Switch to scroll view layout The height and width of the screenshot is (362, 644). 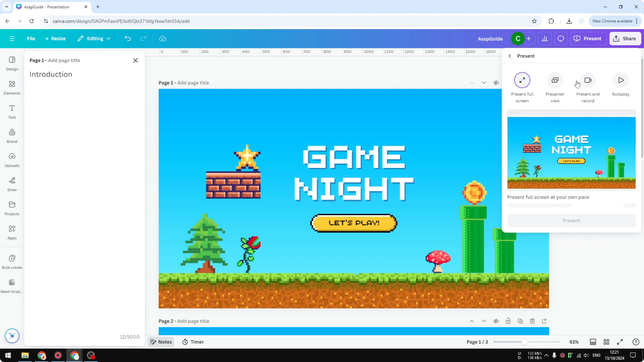tap(593, 342)
